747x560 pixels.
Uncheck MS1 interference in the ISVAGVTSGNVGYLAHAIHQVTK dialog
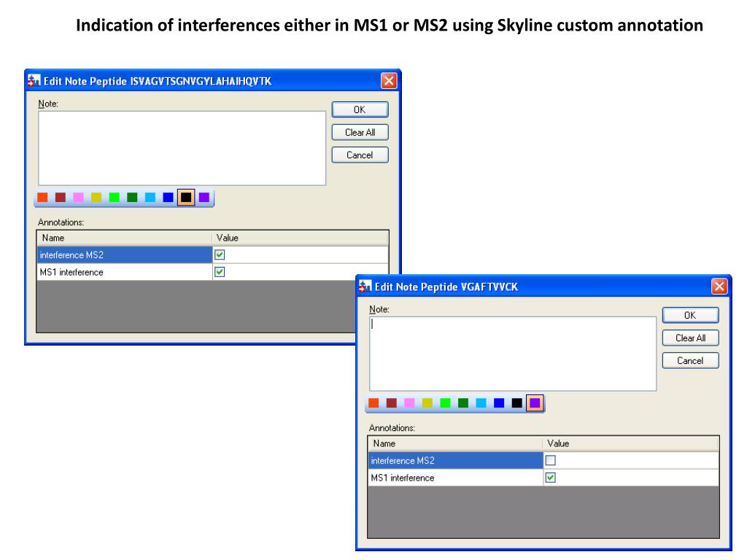pyautogui.click(x=220, y=272)
